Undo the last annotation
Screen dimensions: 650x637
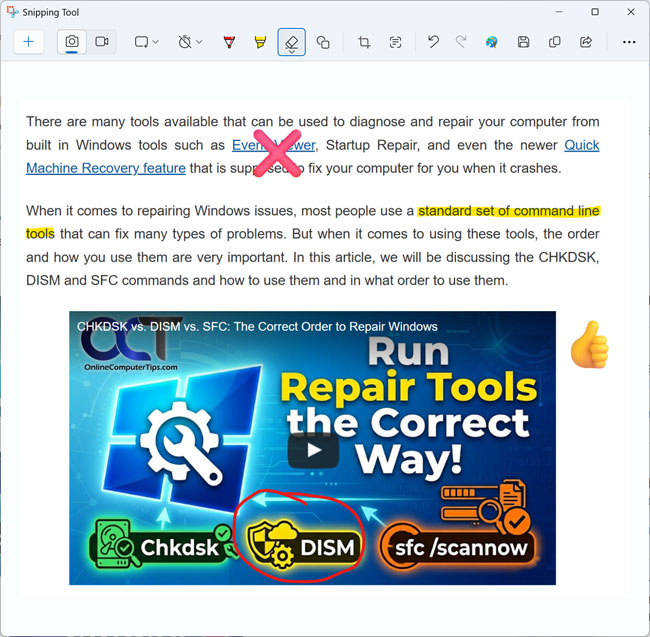pyautogui.click(x=433, y=42)
